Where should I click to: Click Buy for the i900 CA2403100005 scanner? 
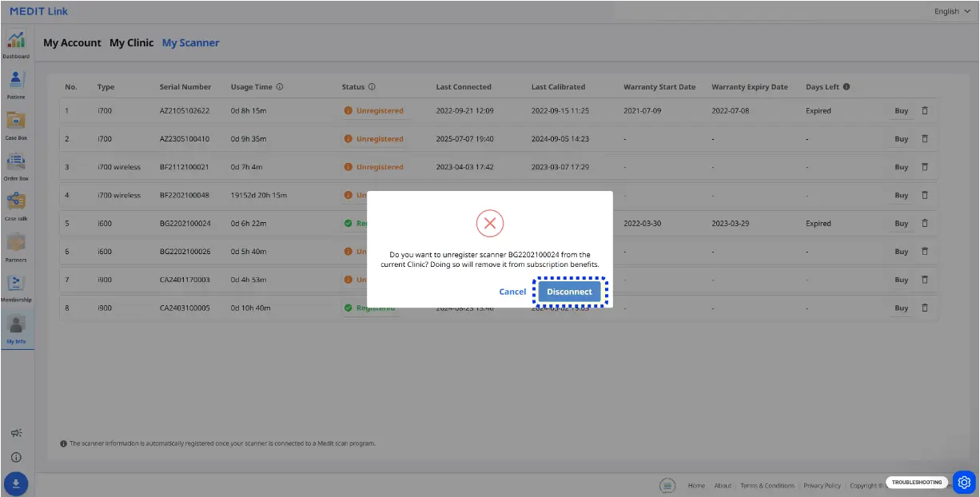901,308
